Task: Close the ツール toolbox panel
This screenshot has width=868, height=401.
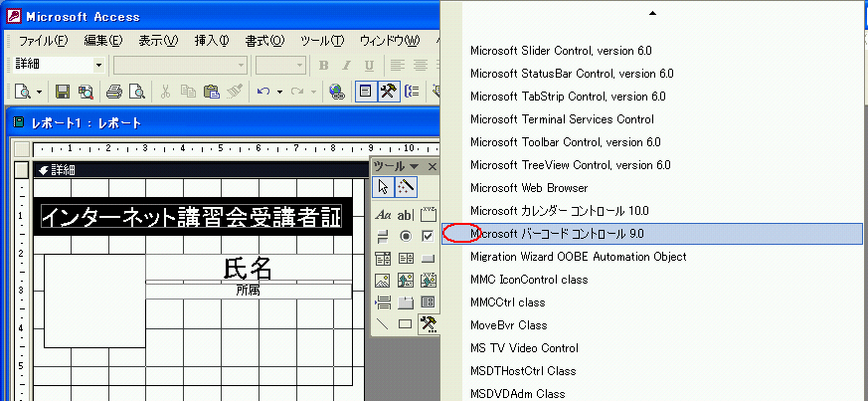Action: 433,167
